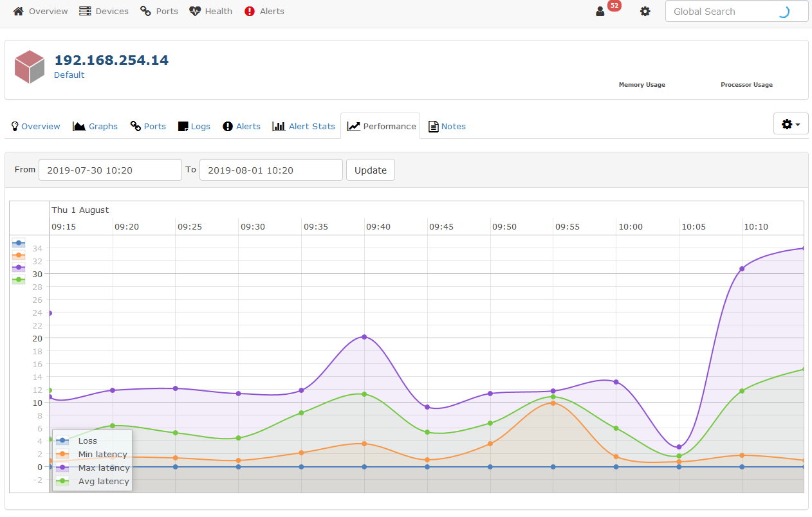Click the Health heartbeat icon
812x517 pixels.
click(x=195, y=12)
